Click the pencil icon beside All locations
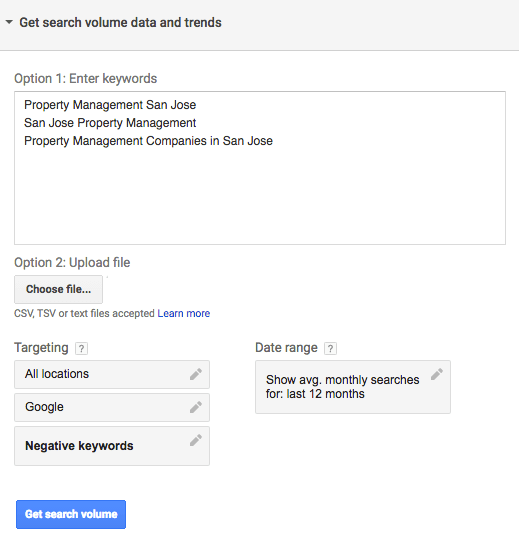The height and width of the screenshot is (547, 519). point(196,374)
